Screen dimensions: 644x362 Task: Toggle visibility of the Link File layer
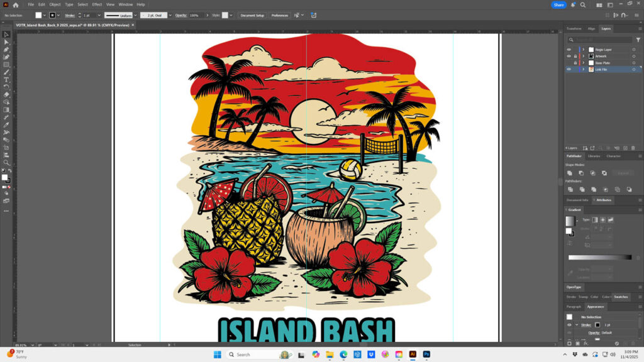point(569,70)
